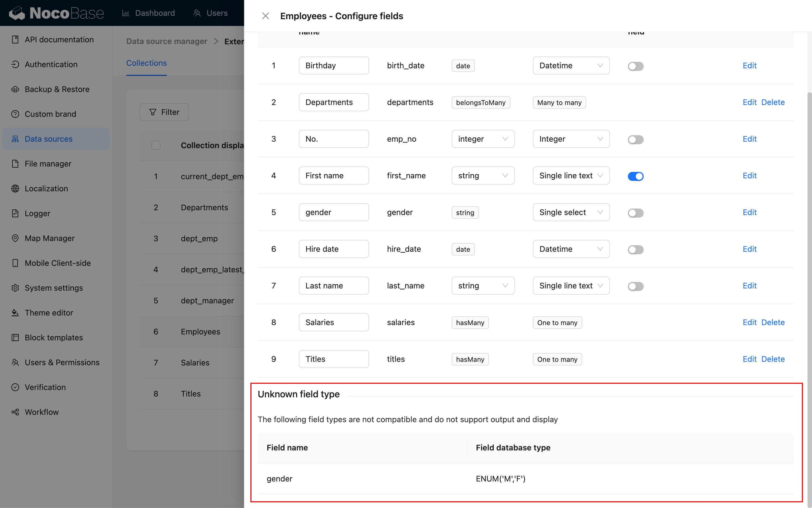
Task: Click Edit for the Titles field
Action: click(x=749, y=359)
